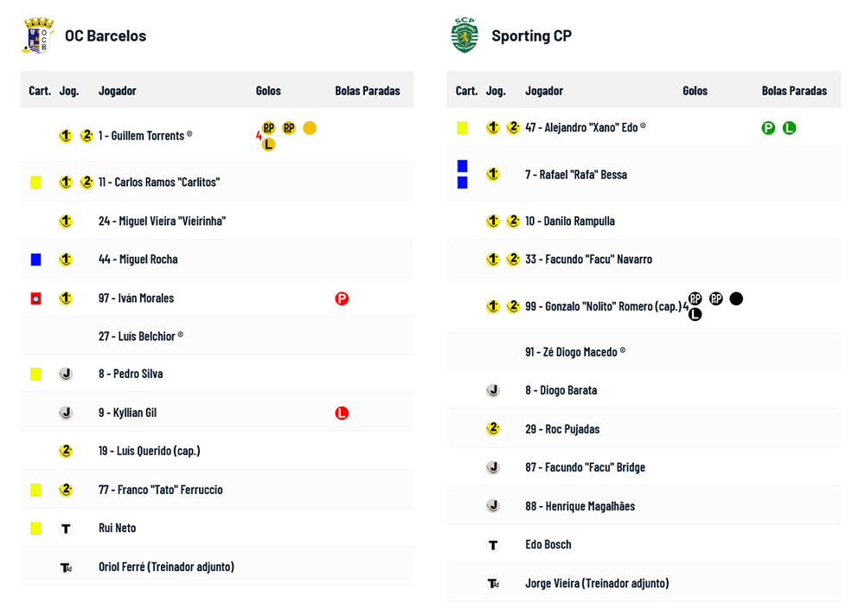Click the yellow card beside Franco "Tato" Ferruccio
This screenshot has height=616, width=865.
point(35,490)
